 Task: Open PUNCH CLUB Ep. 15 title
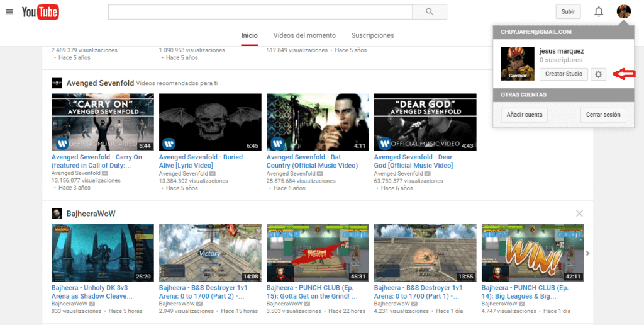pos(312,292)
